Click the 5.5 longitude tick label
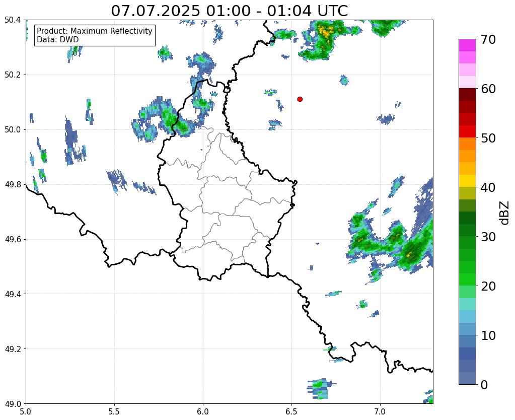This screenshot has width=515, height=420. point(114,411)
